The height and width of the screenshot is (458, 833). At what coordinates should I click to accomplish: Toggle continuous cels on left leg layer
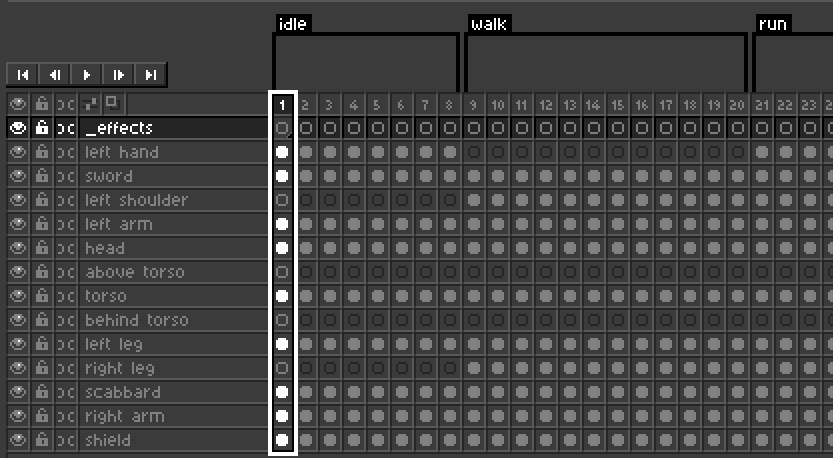point(65,344)
